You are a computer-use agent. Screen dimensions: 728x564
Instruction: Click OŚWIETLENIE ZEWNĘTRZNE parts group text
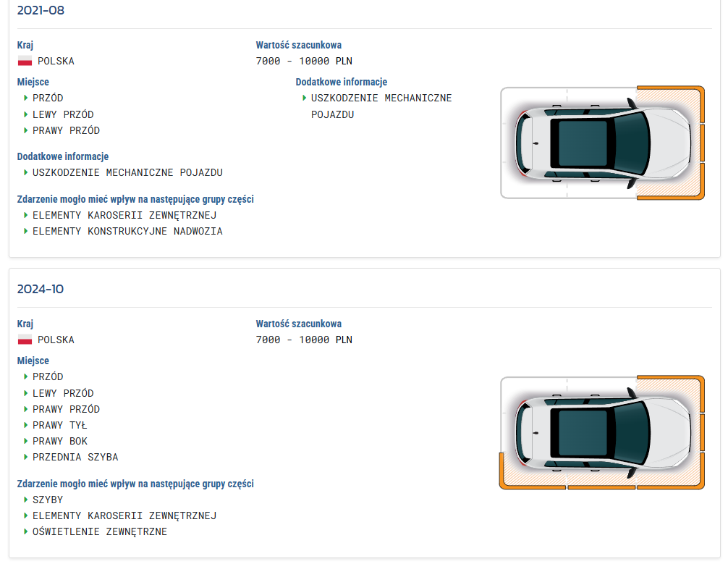(x=100, y=531)
